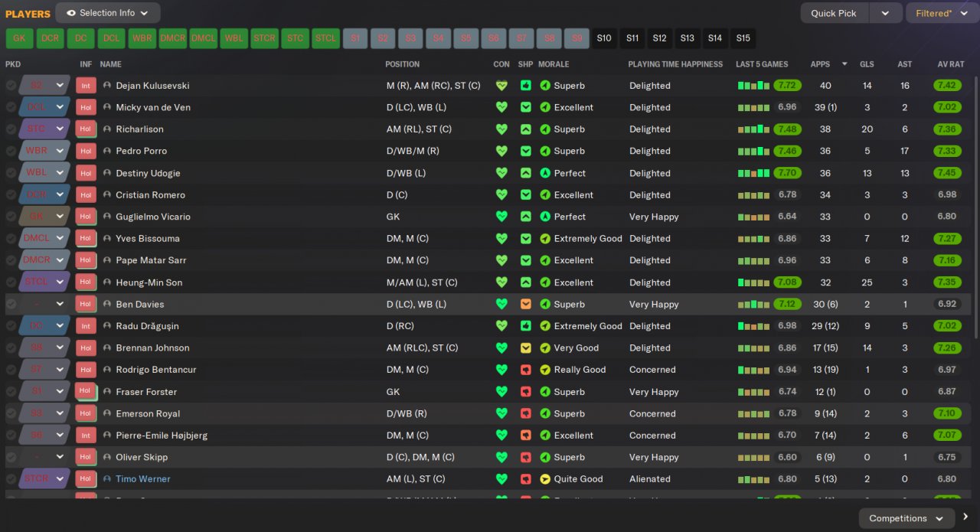Click the condition heart for Oliver Skipp
Screen dimensions: 980x532
click(x=501, y=457)
